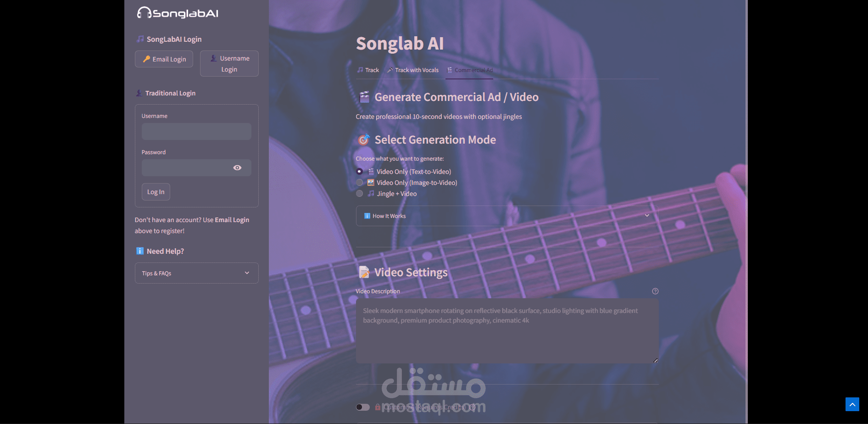Click the info icon beside Need Help
Screen dimensions: 868x424
click(x=140, y=251)
